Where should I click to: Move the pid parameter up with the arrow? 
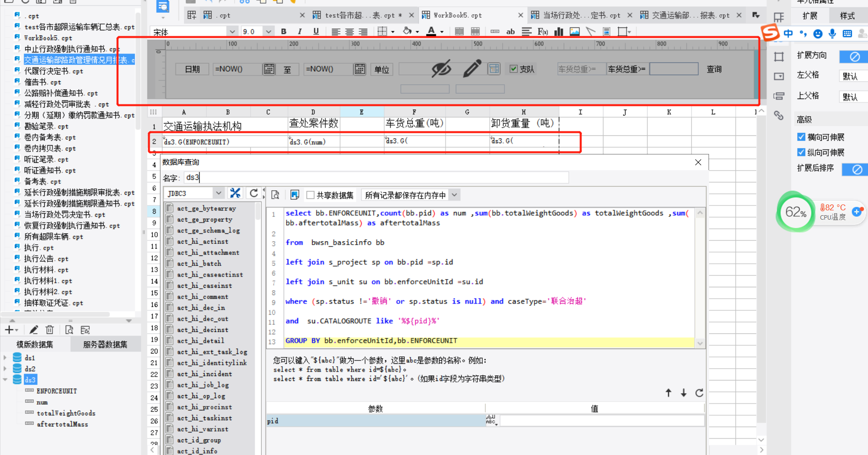pos(668,393)
